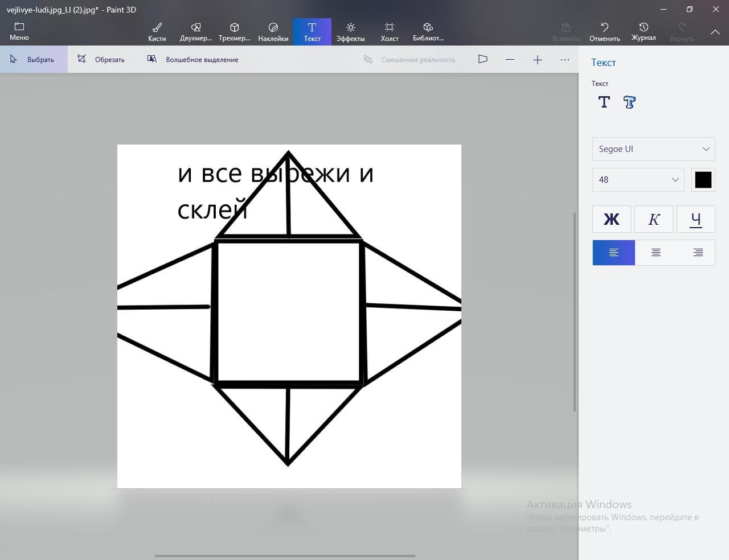The image size is (729, 560).
Task: Collapse the top ribbon with chevron
Action: 715,32
